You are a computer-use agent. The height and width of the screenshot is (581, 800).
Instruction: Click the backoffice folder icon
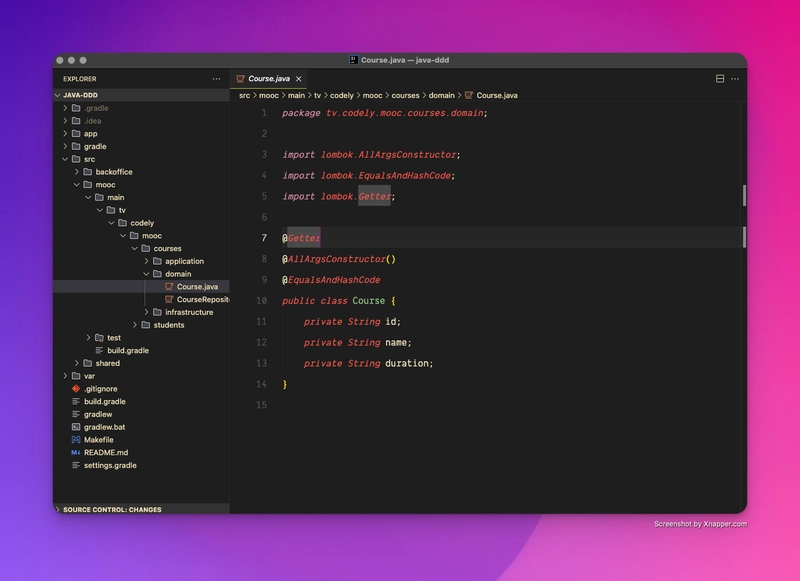pos(88,172)
